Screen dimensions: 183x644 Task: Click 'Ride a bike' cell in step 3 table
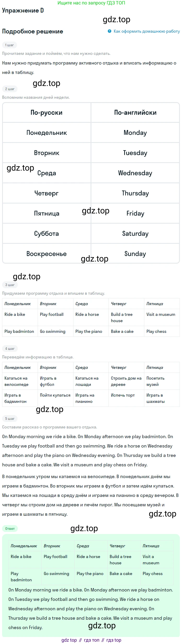[x=20, y=317]
